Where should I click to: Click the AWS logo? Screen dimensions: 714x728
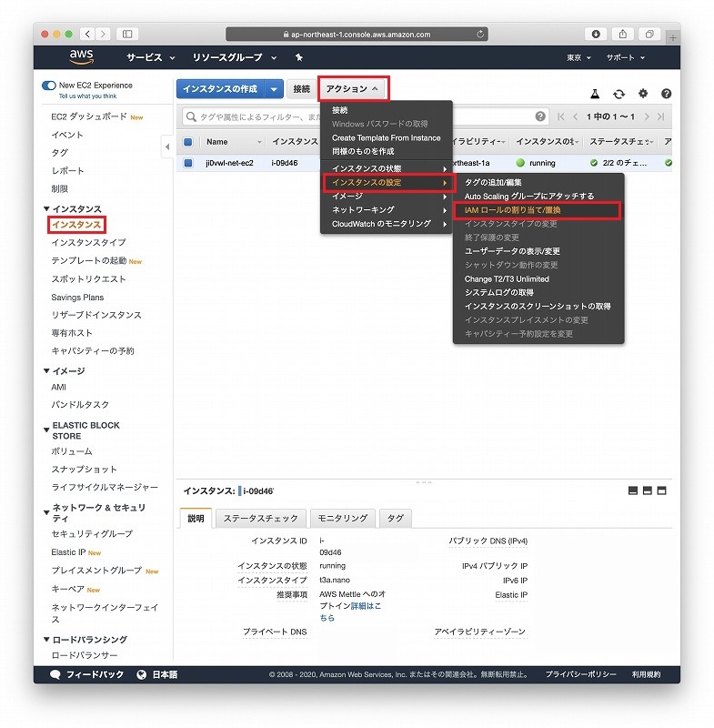tap(82, 56)
